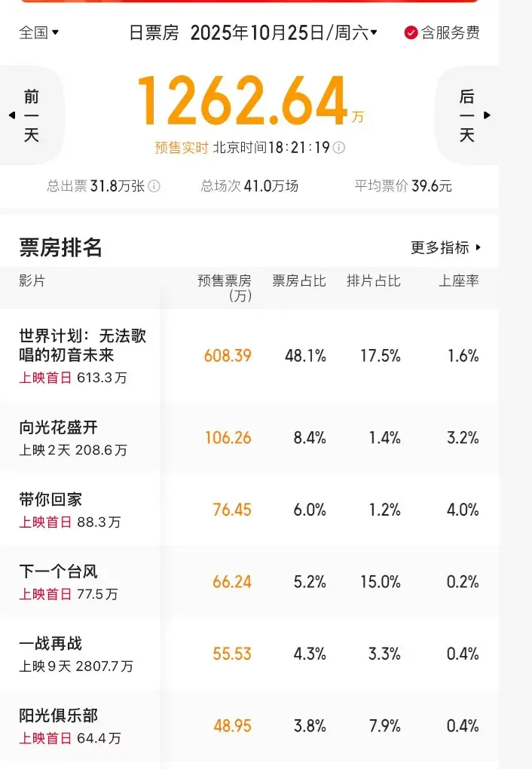Screen dimensions: 532x769
Task: Open the date picker for 2025年10月25日
Action: pos(283,32)
